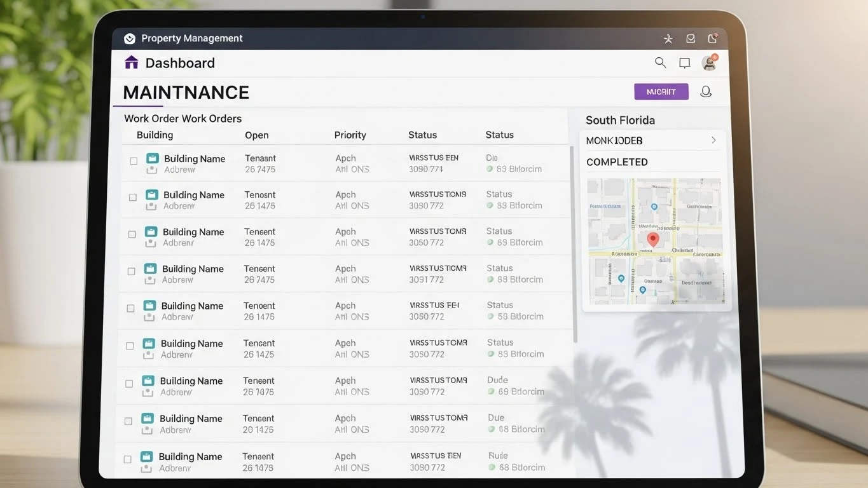Screen dimensions: 868x488
Task: Click the home icon next to Dashboard
Action: pos(131,62)
